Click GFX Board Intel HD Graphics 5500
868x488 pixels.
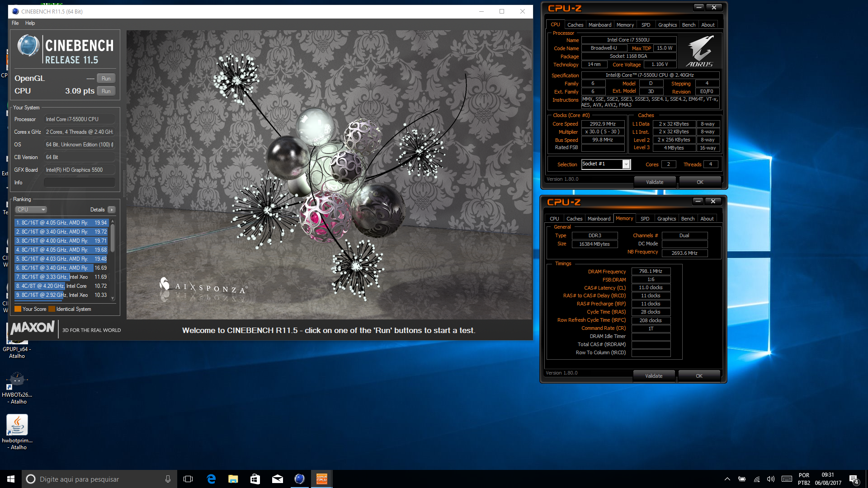tap(79, 170)
